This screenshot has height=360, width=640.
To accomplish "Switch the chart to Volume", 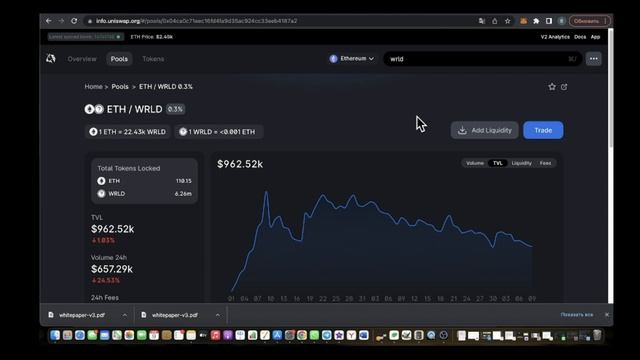I will pyautogui.click(x=475, y=163).
